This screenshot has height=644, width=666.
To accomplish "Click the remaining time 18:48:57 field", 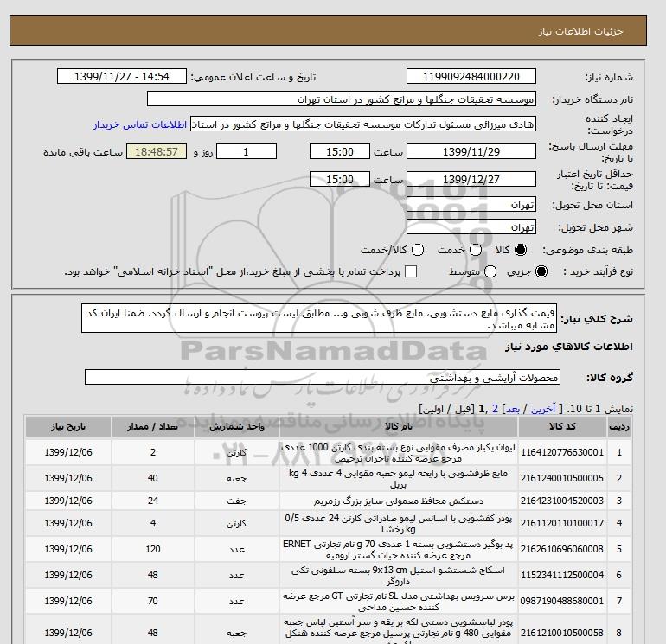I will click(x=157, y=151).
